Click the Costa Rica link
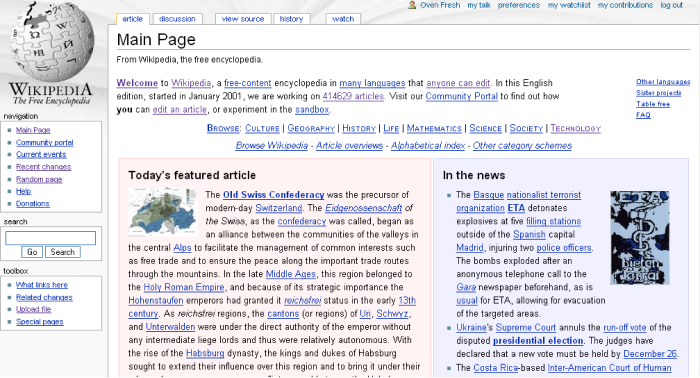The image size is (700, 378). tap(496, 368)
